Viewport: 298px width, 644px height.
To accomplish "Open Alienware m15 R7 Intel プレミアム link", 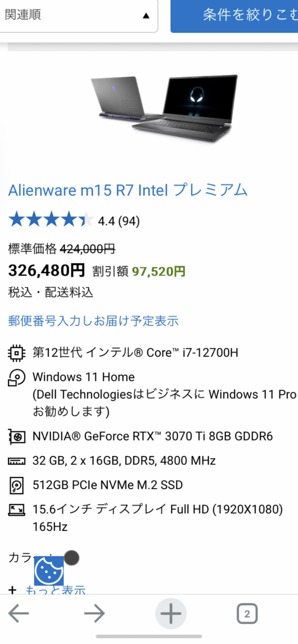I will pos(128,190).
